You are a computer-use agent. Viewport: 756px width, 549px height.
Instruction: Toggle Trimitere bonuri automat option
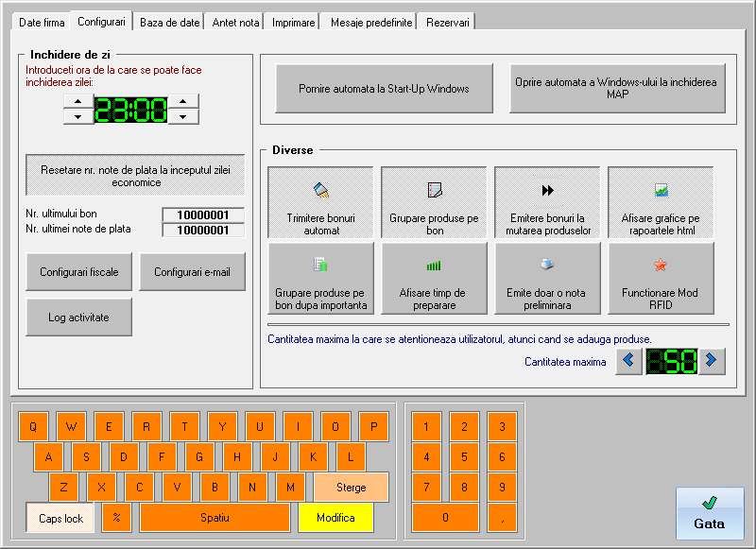coord(320,202)
